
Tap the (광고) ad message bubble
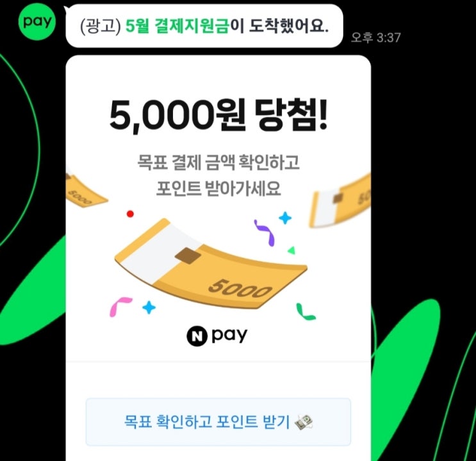pyautogui.click(x=204, y=26)
